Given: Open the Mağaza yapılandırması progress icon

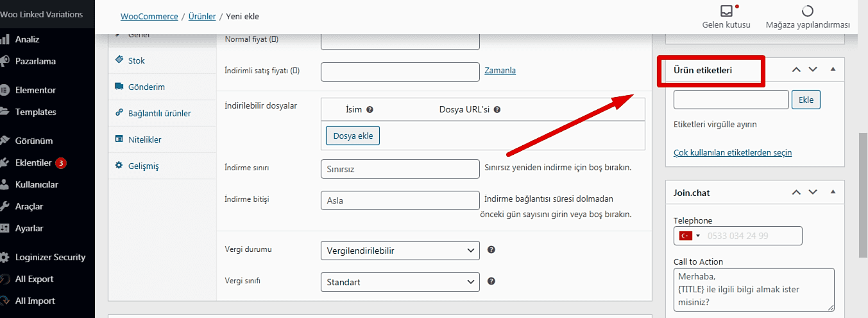Looking at the screenshot, I should click(808, 11).
